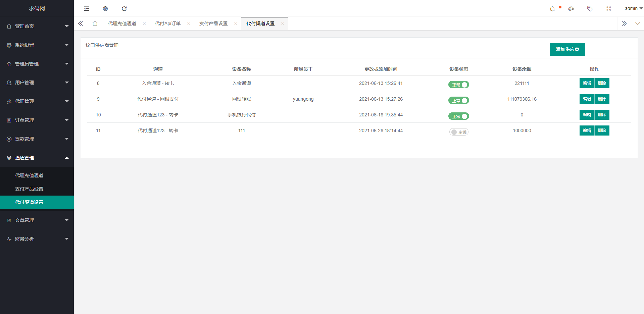Collapse the 通道管理 sidebar section

click(37, 158)
